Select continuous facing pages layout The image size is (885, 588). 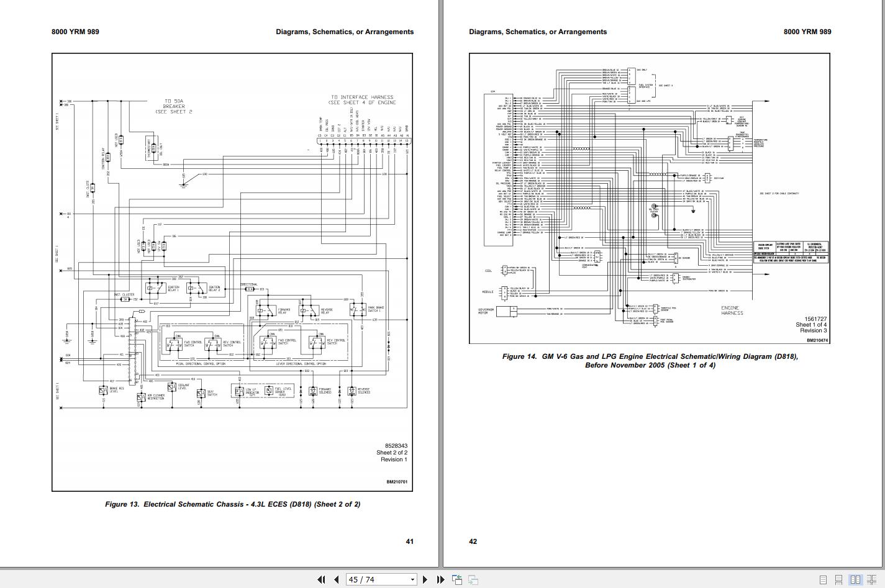871,579
